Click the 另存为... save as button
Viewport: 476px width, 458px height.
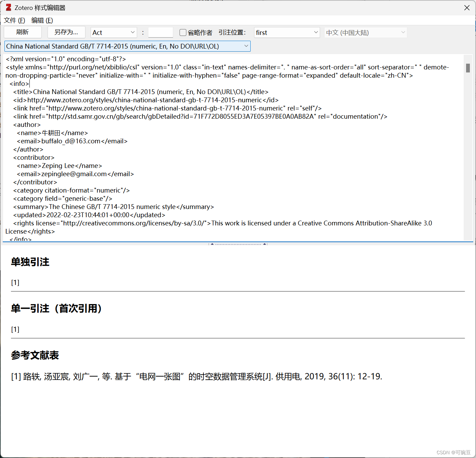pyautogui.click(x=66, y=32)
